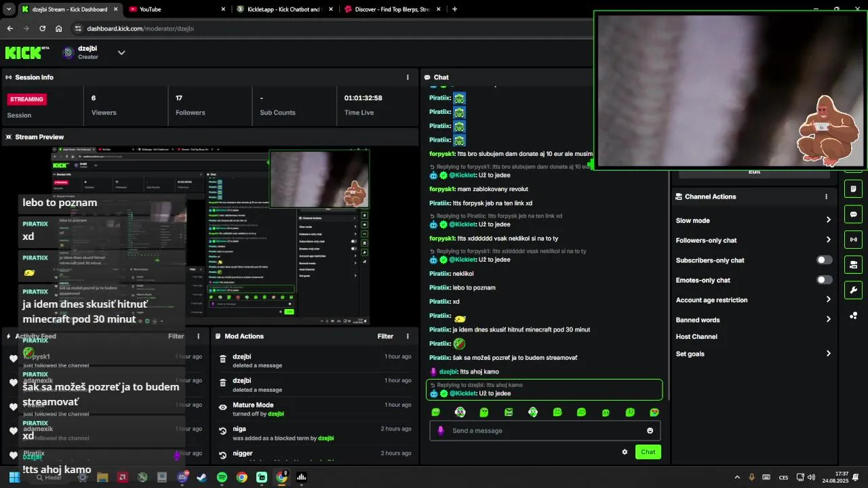Viewport: 868px width, 488px height.
Task: Click microphone icon in system tray
Action: click(751, 477)
